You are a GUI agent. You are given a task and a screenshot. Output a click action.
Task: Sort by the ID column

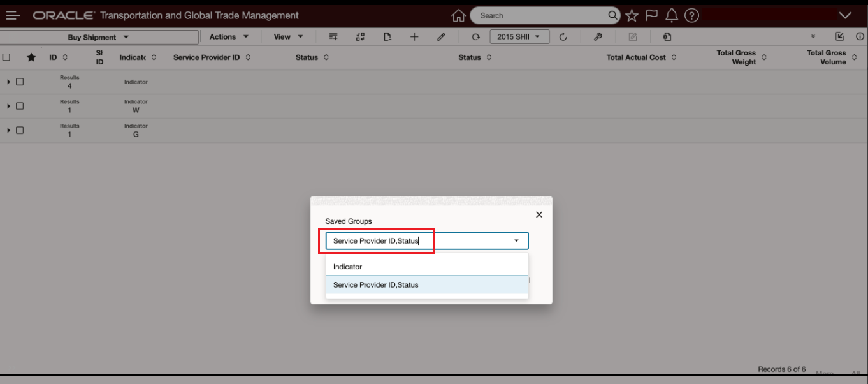point(65,57)
